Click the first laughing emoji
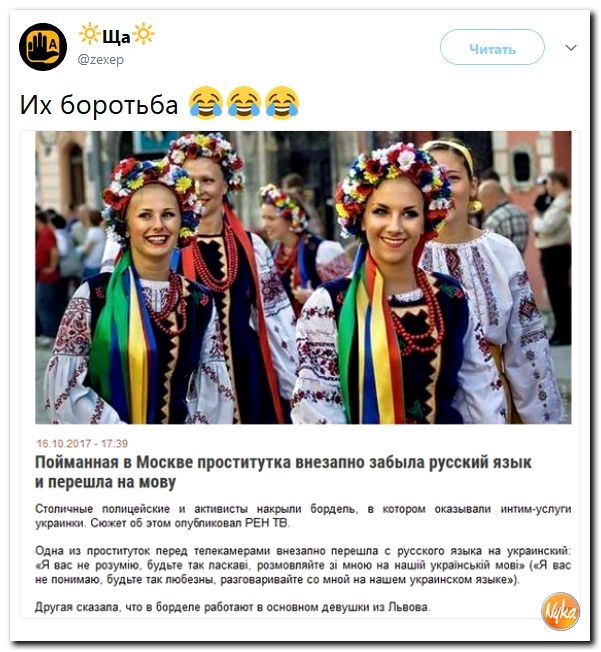This screenshot has height=652, width=601. tap(206, 103)
